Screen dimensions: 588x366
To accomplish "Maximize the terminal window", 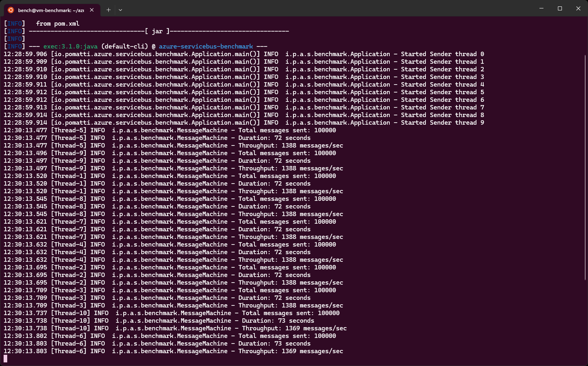I will (560, 8).
